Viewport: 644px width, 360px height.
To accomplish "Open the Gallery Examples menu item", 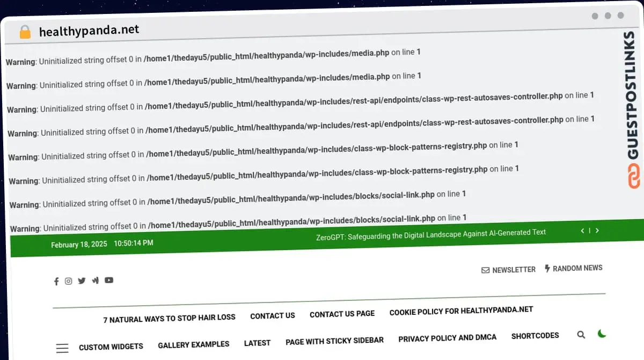I will tap(194, 344).
